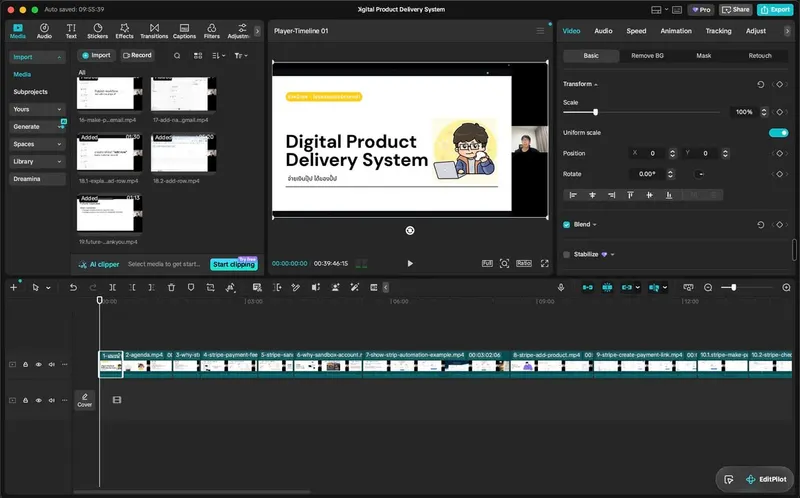Click the timeline microphone record icon
The image size is (800, 498).
561,288
